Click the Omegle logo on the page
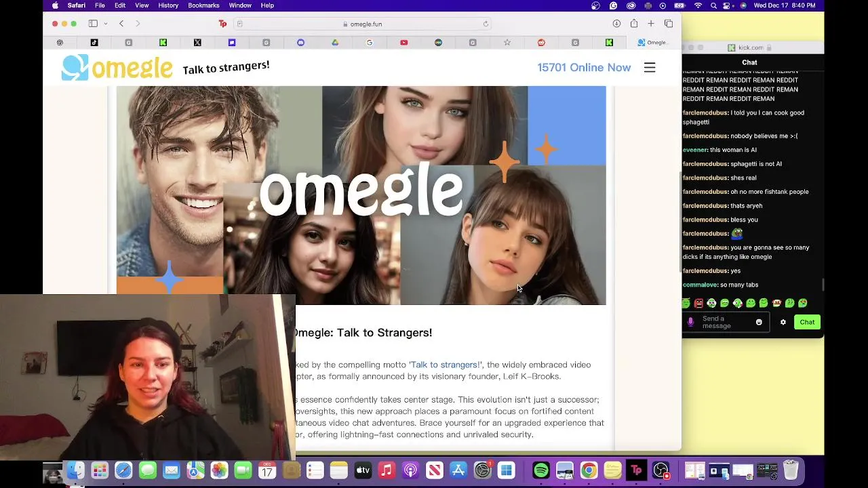 117,67
